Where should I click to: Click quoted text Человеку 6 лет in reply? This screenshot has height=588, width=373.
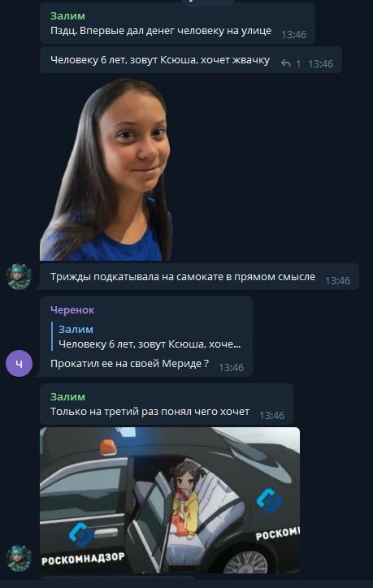[x=150, y=344]
